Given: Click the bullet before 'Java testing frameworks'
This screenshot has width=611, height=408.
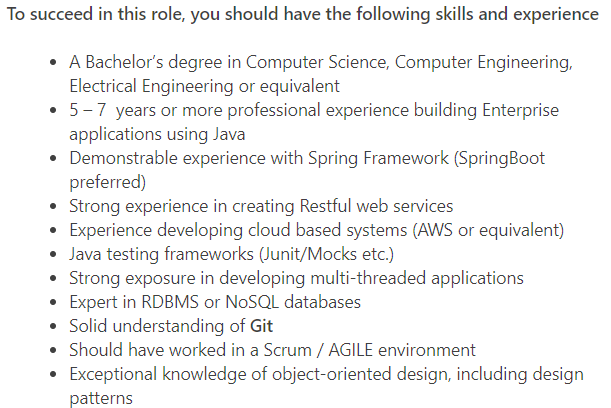Looking at the screenshot, I should (53, 254).
